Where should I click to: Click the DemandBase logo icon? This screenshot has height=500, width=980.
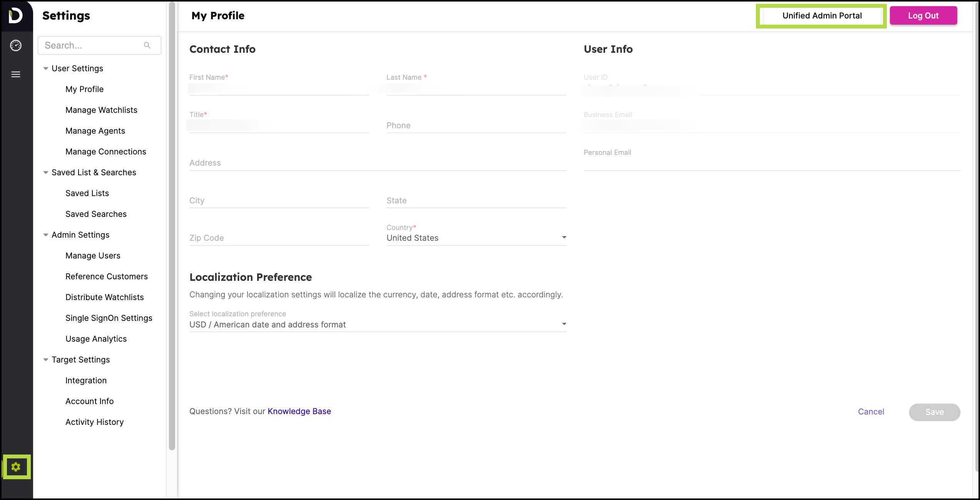pyautogui.click(x=16, y=16)
